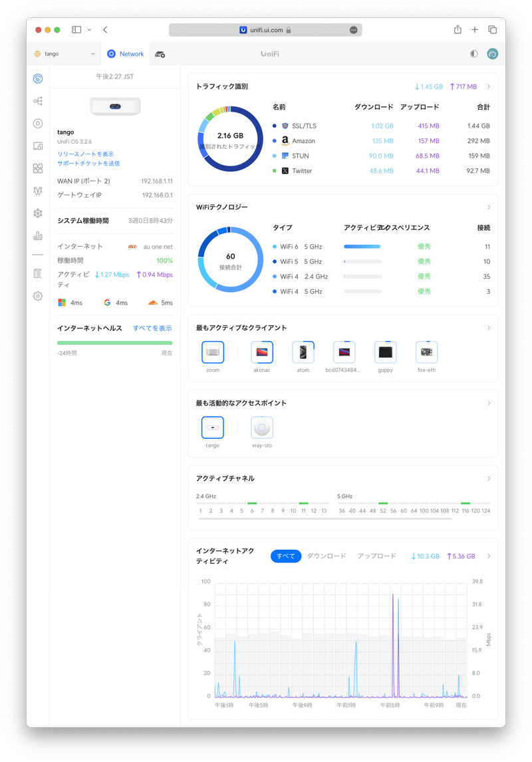Select the すべて tab on the internet activity chart
This screenshot has width=532, height=762.
click(285, 556)
